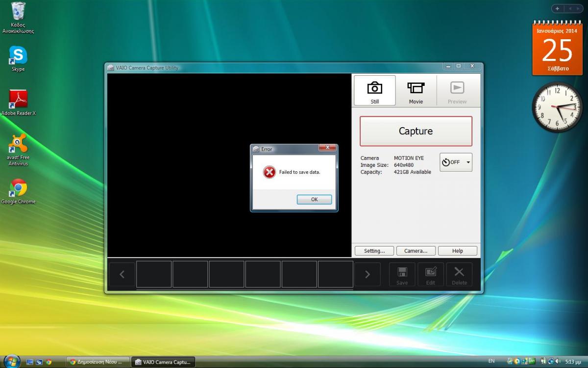Open the Setting... dialog
The height and width of the screenshot is (368, 588).
(x=374, y=251)
